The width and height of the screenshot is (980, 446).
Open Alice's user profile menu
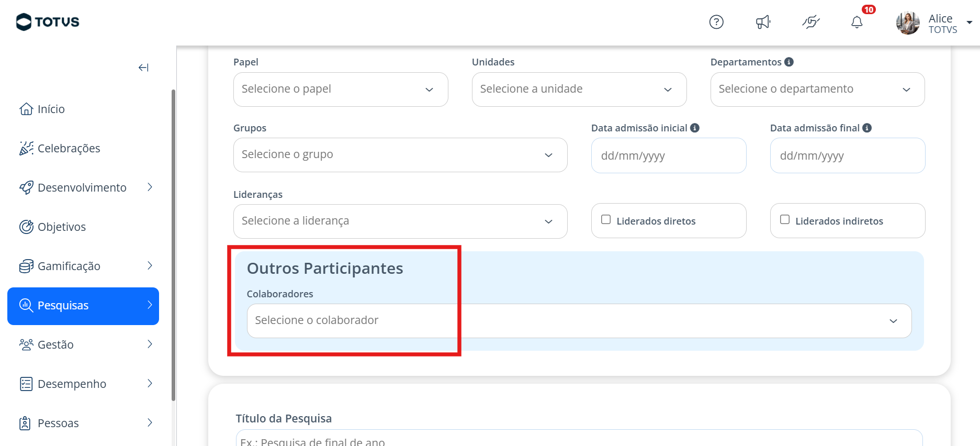(x=934, y=23)
